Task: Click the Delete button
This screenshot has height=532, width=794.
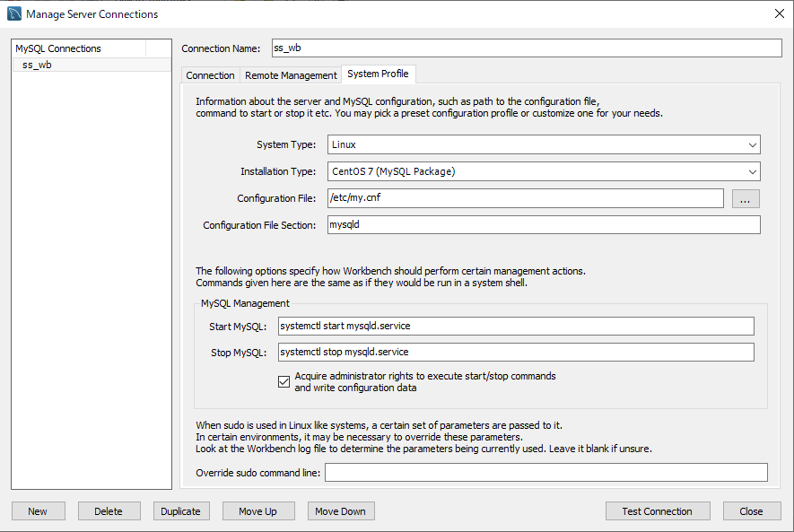Action: (x=109, y=511)
